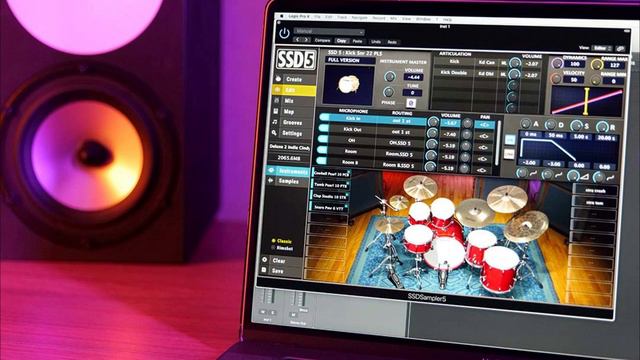640x360 pixels.
Task: Click the Range Max knob
Action: (x=597, y=64)
